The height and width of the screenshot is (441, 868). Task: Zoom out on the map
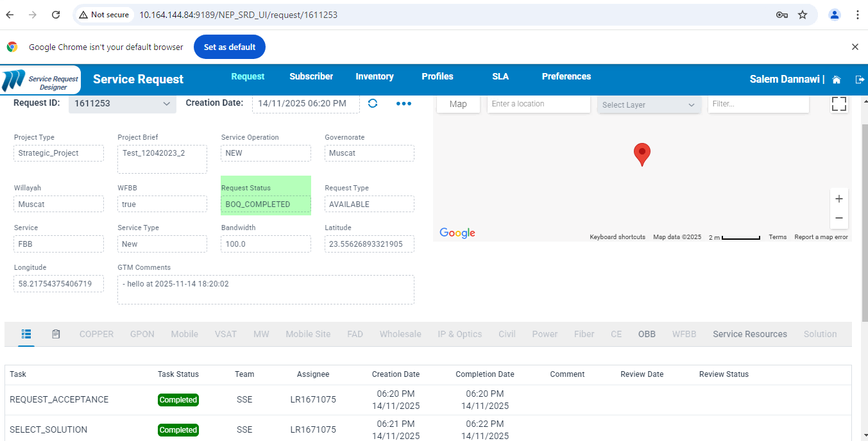point(838,218)
